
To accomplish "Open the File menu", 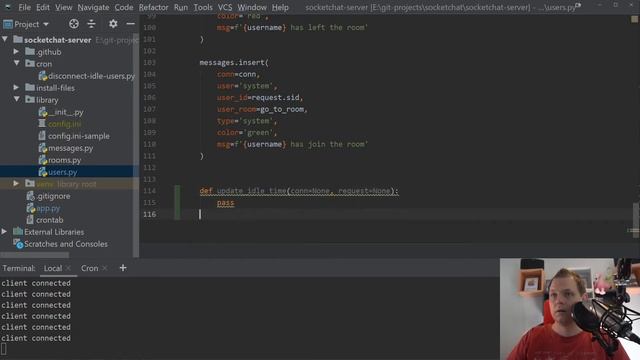I will click(x=24, y=7).
